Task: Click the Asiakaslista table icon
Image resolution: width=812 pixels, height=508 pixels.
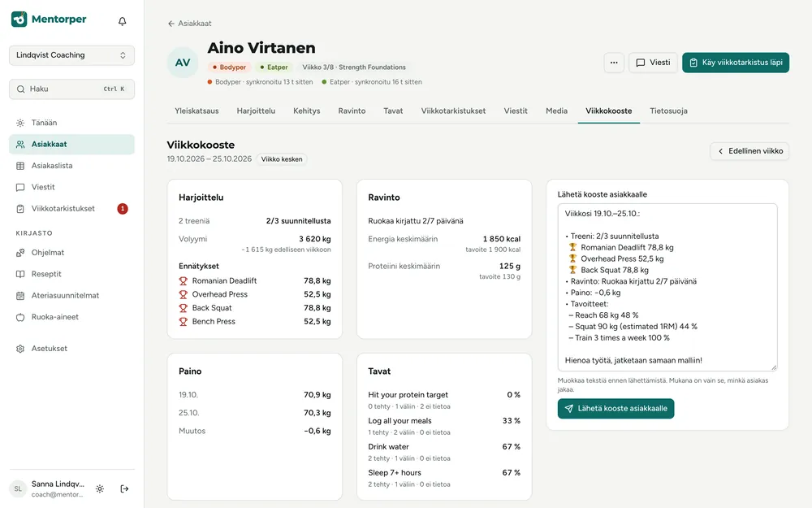Action: [20, 166]
